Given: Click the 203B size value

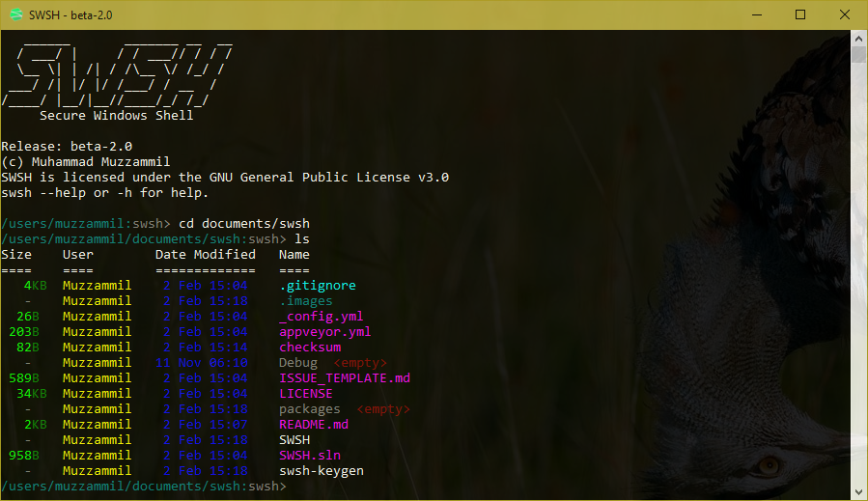Looking at the screenshot, I should pyautogui.click(x=24, y=332).
